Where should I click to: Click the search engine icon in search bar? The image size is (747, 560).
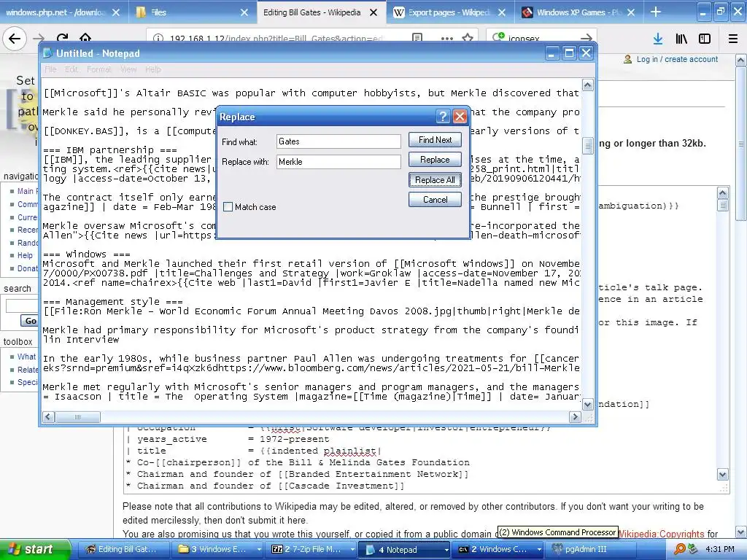(498, 37)
